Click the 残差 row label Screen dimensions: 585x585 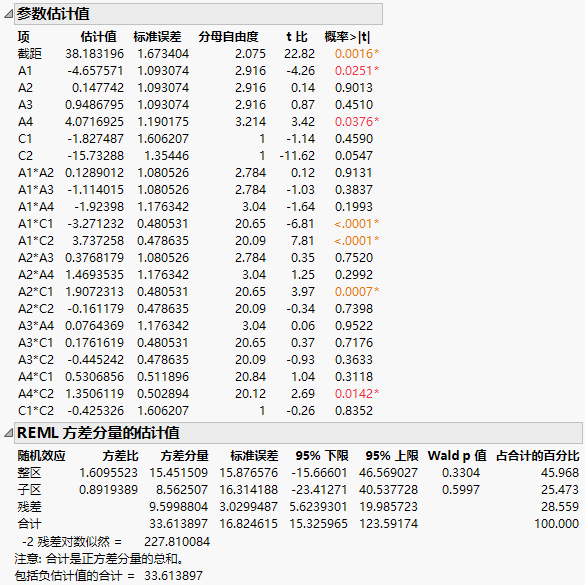(x=29, y=507)
